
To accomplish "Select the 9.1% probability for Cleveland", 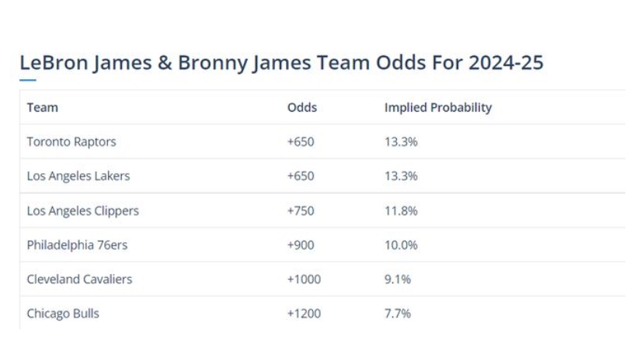I will coord(398,279).
